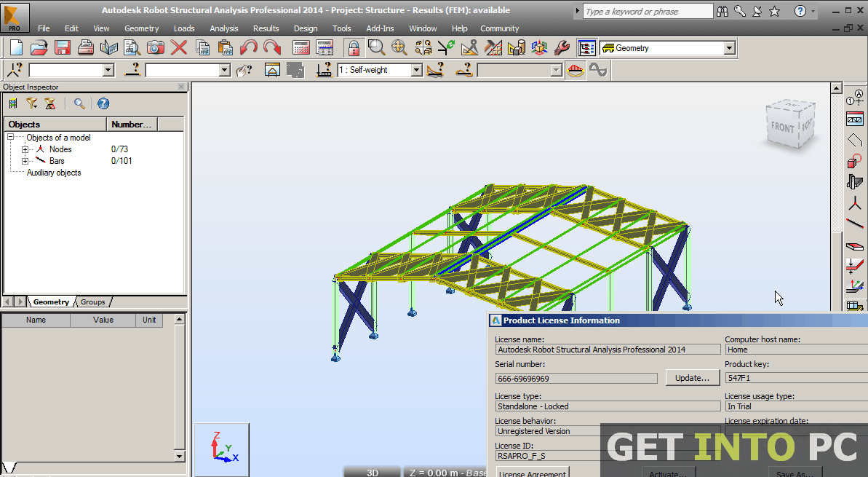The width and height of the screenshot is (868, 477).
Task: Toggle the Object Inspector panel icon
Action: coord(586,48)
